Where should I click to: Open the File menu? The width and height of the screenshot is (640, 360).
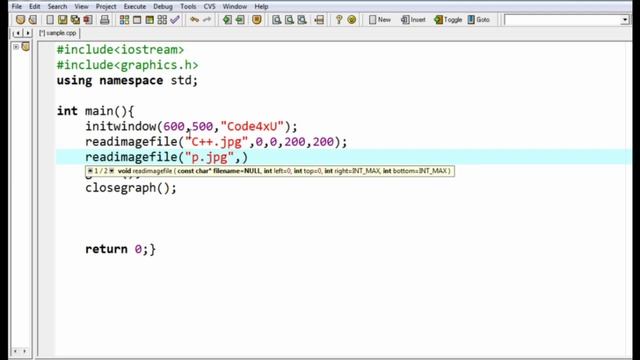(x=17, y=7)
